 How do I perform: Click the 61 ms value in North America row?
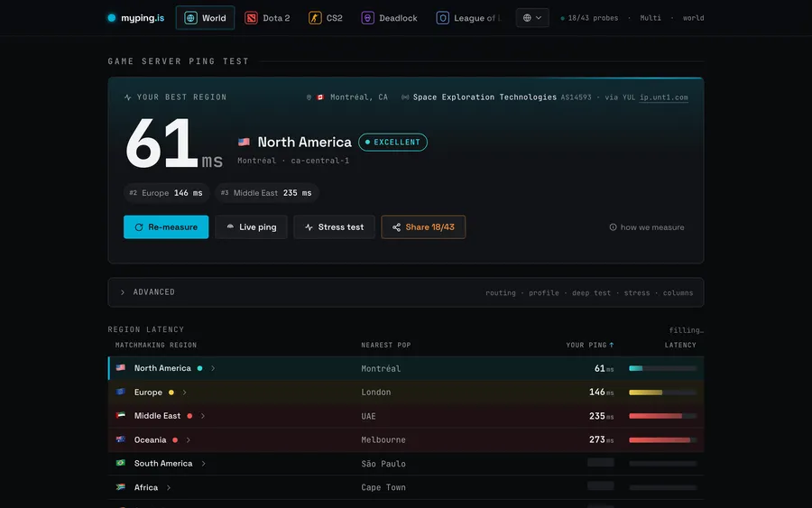604,369
